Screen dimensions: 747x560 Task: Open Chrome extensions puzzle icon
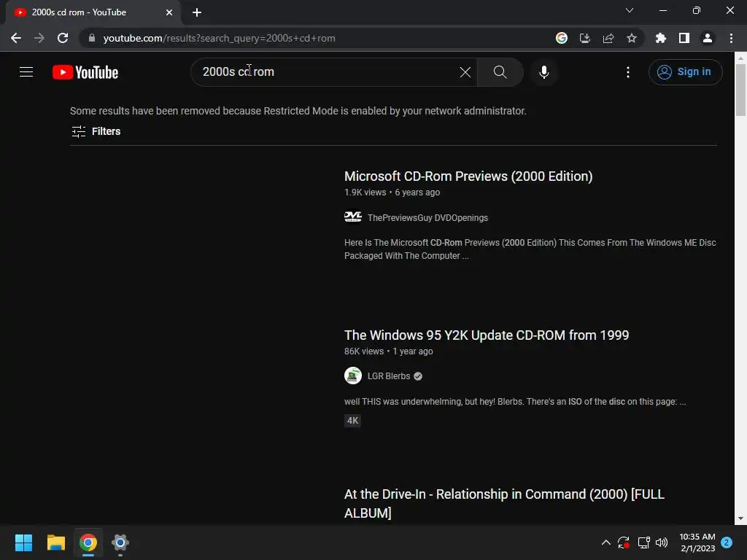660,38
